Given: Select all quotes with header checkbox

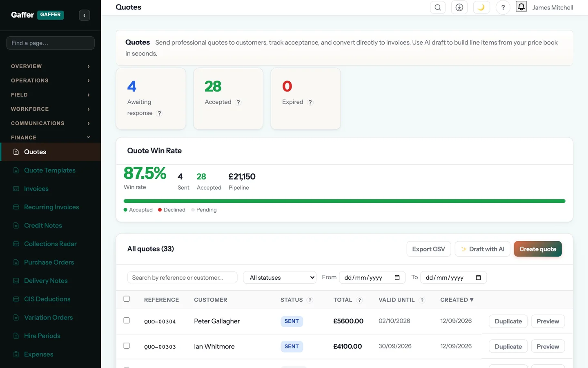Looking at the screenshot, I should pos(127,299).
